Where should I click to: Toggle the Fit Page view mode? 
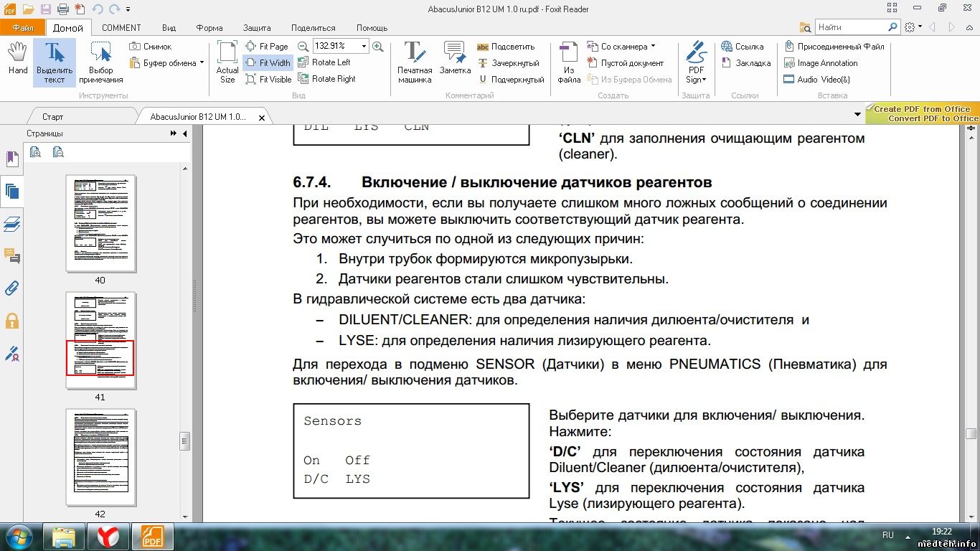click(267, 47)
